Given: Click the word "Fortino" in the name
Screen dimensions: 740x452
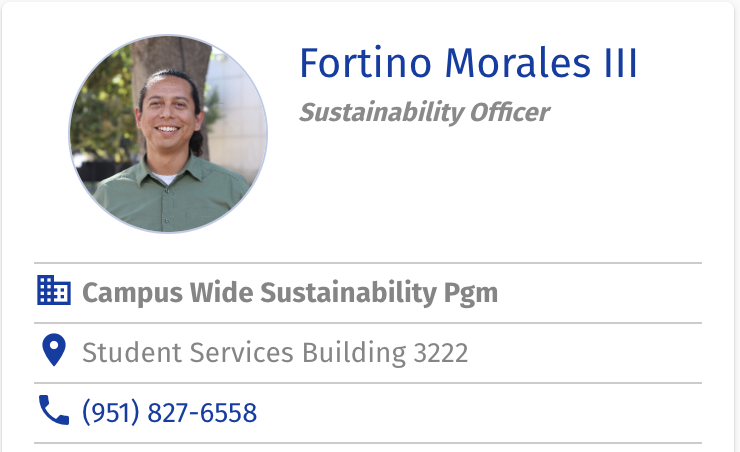Looking at the screenshot, I should click(366, 63).
